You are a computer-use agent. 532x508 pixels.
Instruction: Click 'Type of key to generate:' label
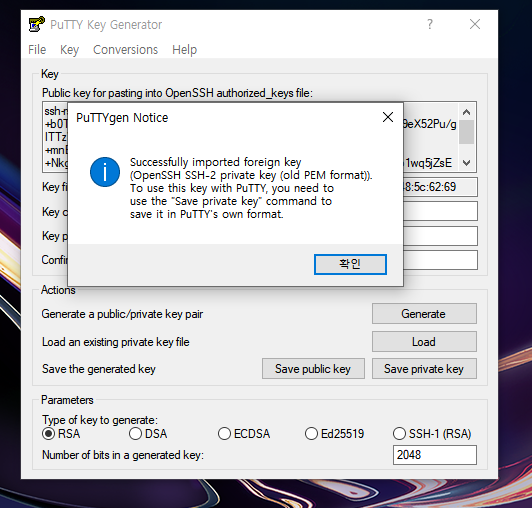100,420
